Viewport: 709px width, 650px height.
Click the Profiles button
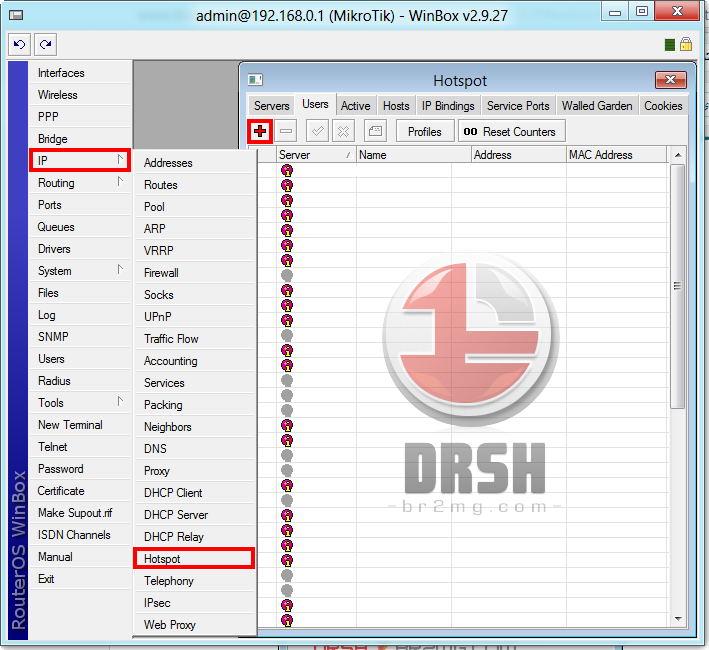[425, 132]
